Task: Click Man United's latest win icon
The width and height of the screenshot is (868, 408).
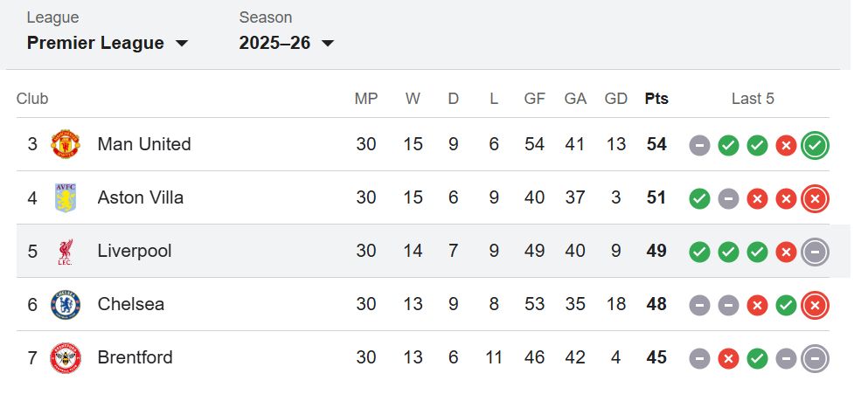Action: [815, 145]
